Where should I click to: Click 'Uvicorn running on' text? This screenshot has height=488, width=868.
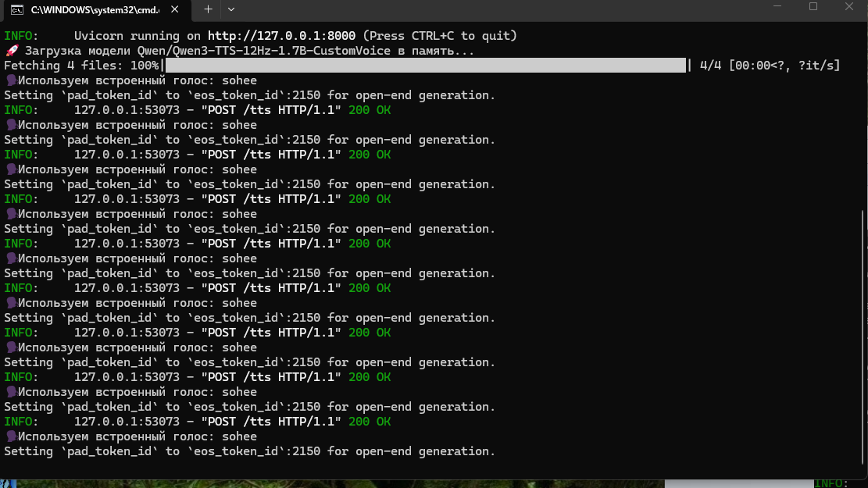pos(138,36)
